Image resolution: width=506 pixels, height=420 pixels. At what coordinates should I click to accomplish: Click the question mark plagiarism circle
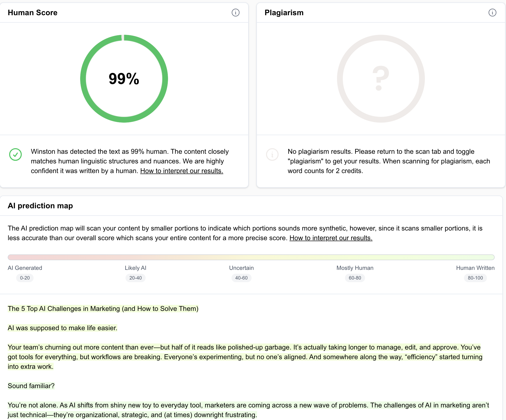(381, 79)
